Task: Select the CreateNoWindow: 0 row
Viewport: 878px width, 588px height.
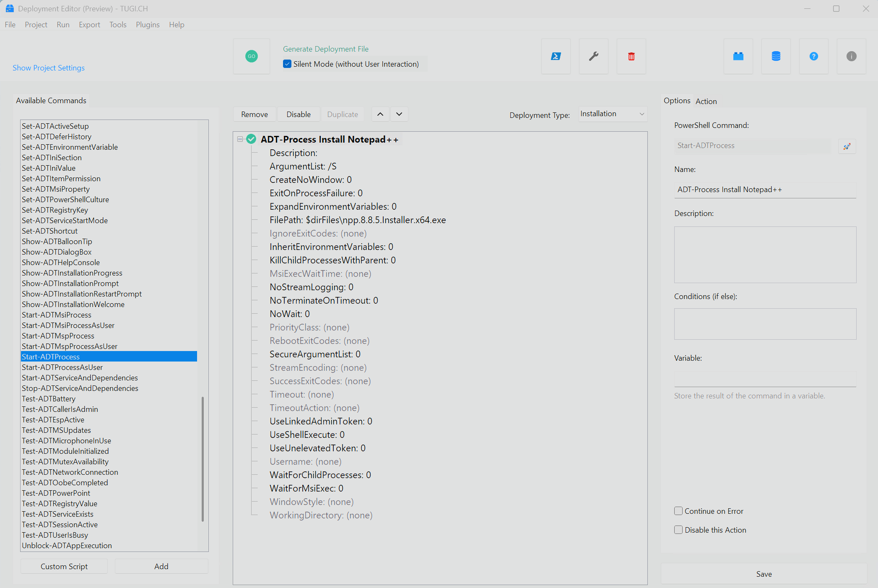Action: [x=311, y=180]
